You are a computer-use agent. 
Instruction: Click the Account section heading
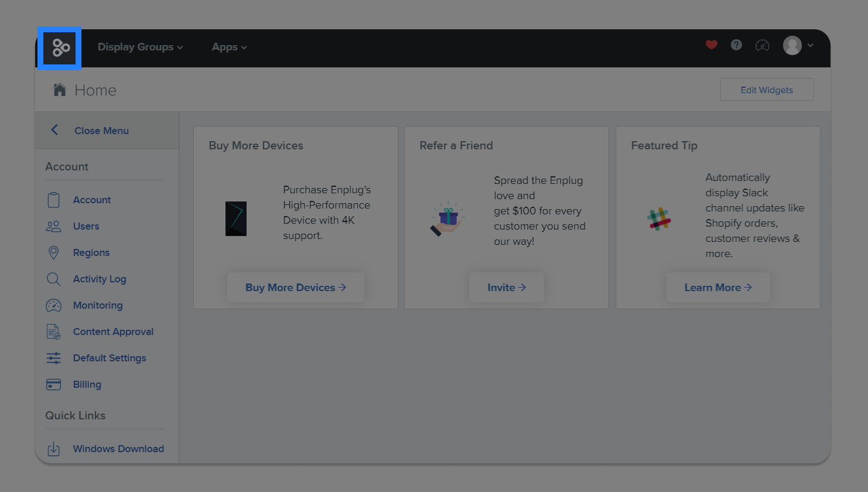pyautogui.click(x=67, y=166)
